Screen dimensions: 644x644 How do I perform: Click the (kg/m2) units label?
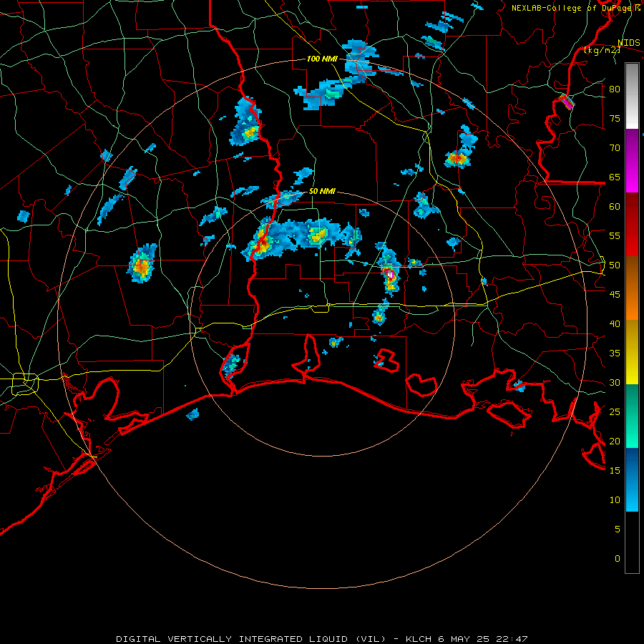point(602,50)
